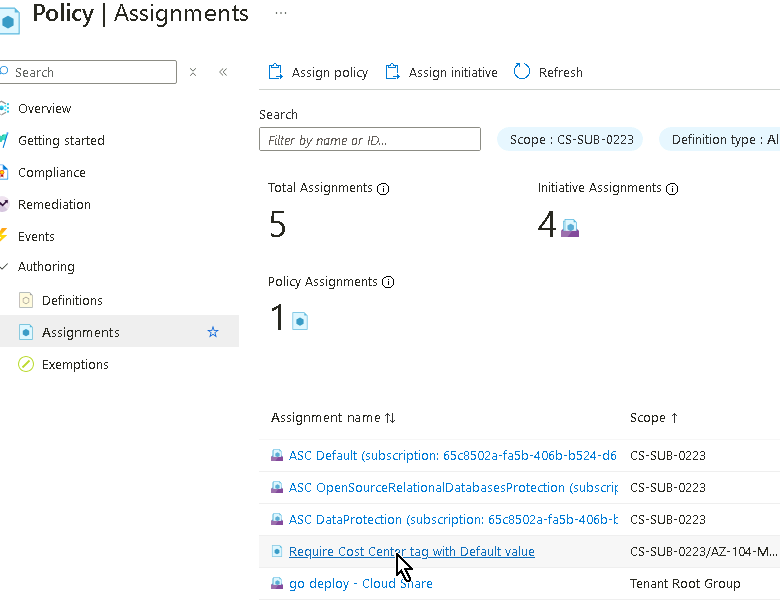Click the Remediation menu icon

click(x=4, y=204)
